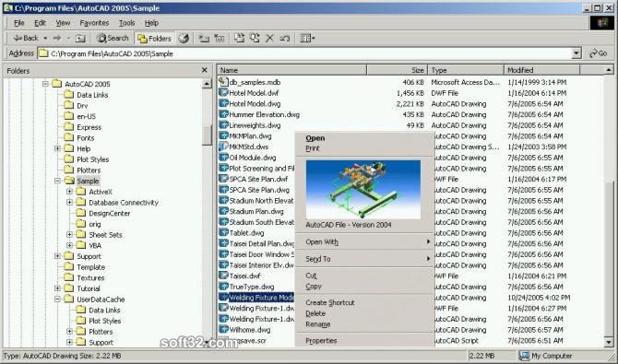
Task: Click file list scrollbar down arrow
Action: (609, 342)
